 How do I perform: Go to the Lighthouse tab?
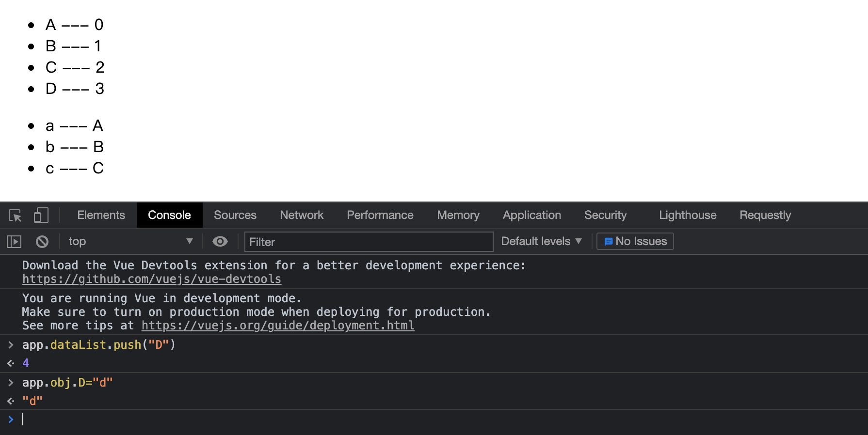688,216
